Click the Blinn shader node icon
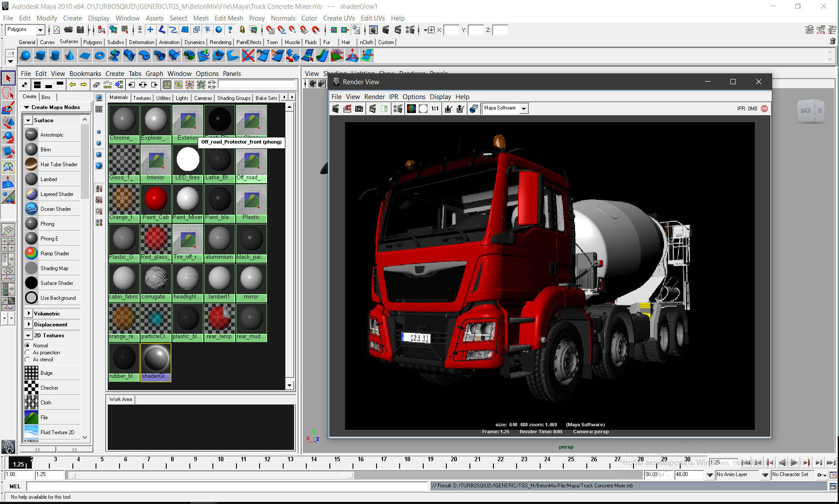This screenshot has width=839, height=504. click(x=31, y=149)
